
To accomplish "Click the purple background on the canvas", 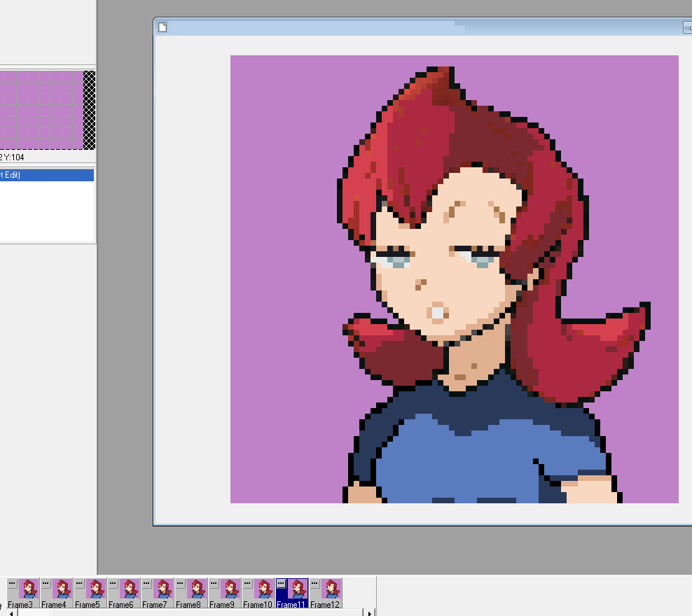I will coord(280,140).
